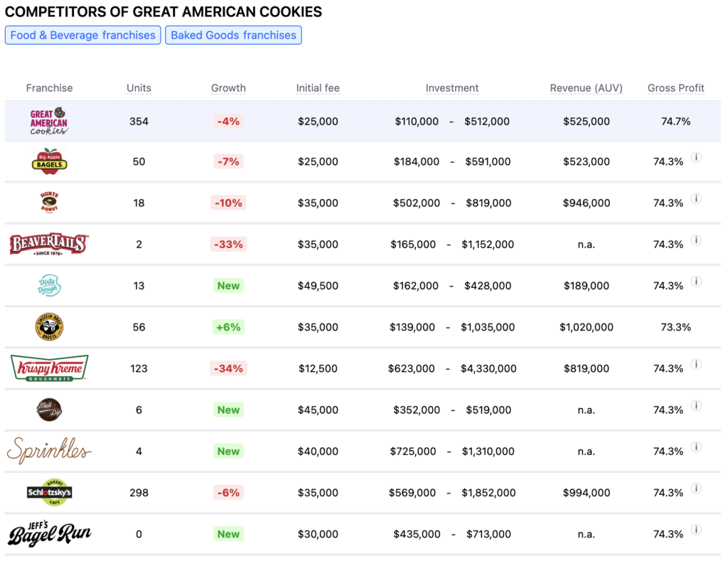Select the 354 units cell

click(x=139, y=121)
